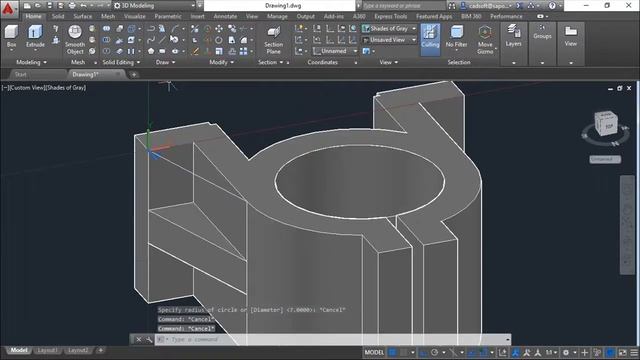
Task: Open the View panel button
Action: coord(571,36)
